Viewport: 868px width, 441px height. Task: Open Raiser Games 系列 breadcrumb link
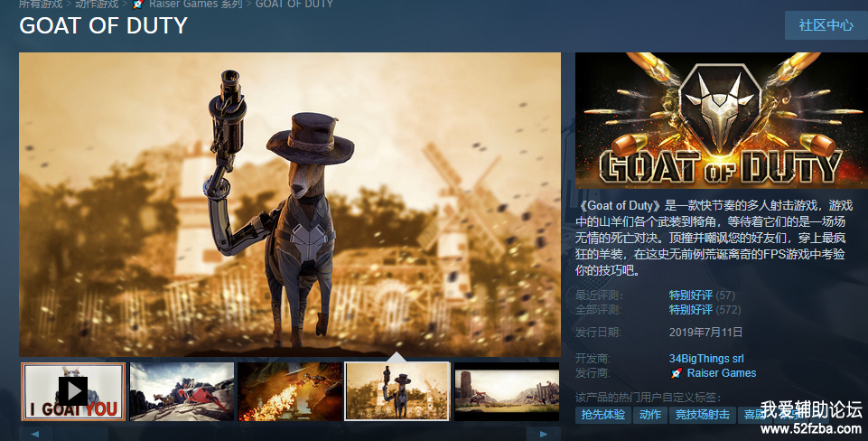click(x=195, y=4)
